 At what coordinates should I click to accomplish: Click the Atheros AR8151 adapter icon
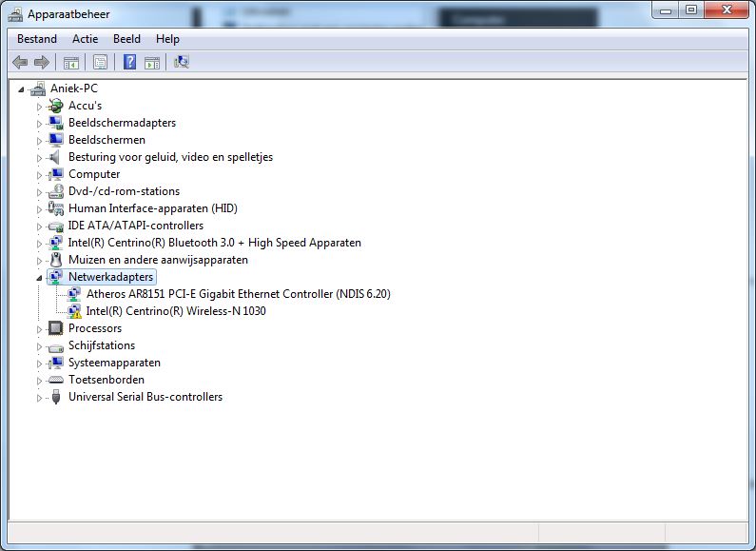point(74,294)
